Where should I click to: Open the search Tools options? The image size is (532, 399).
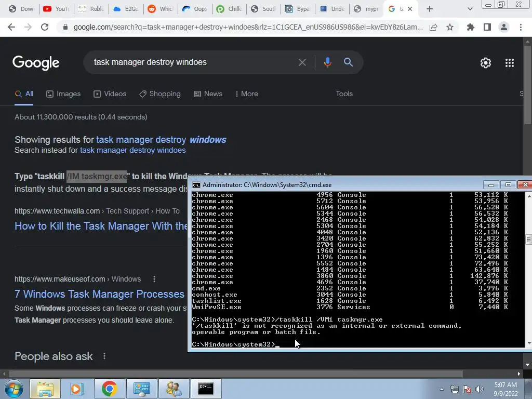(x=344, y=94)
